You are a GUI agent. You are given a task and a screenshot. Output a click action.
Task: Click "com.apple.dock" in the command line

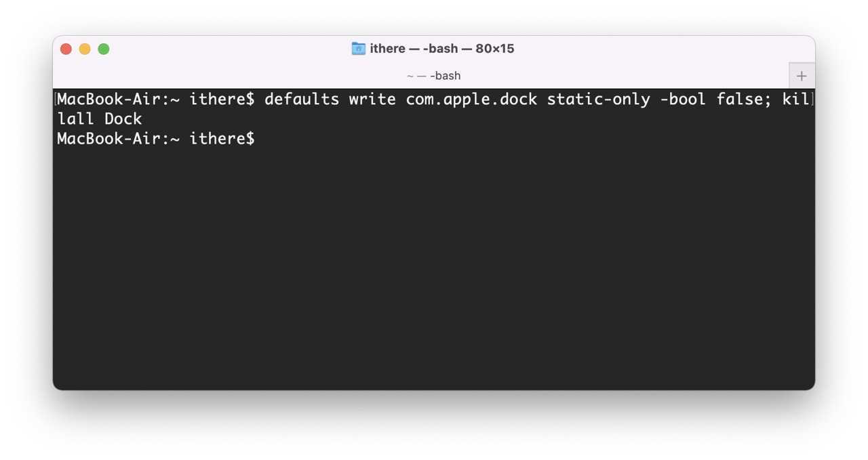pos(471,100)
